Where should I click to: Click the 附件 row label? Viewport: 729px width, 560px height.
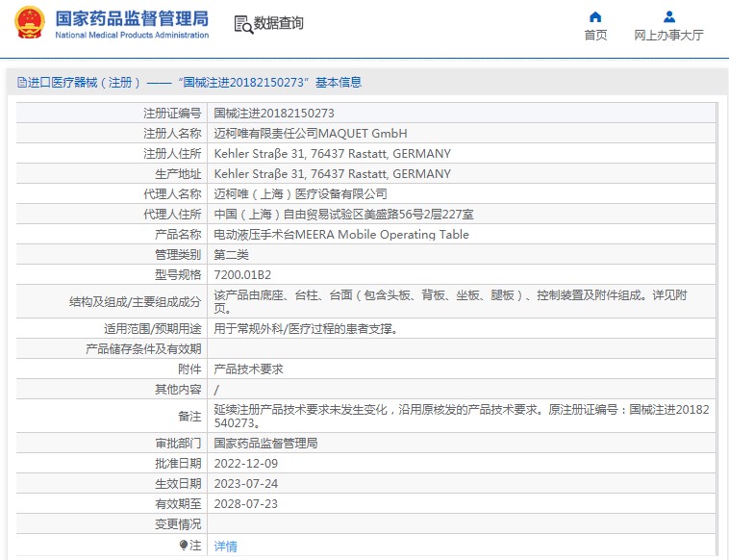pyautogui.click(x=189, y=369)
